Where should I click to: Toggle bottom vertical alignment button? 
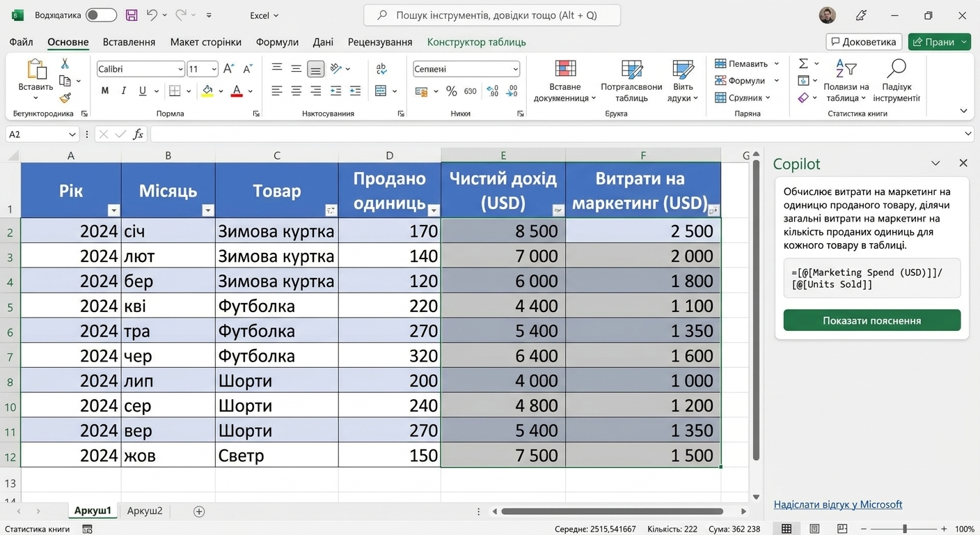point(316,68)
